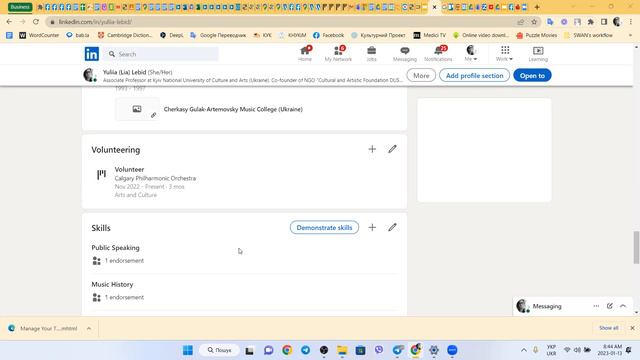The height and width of the screenshot is (360, 640).
Task: Open WordCounter bookmark
Action: tap(40, 36)
